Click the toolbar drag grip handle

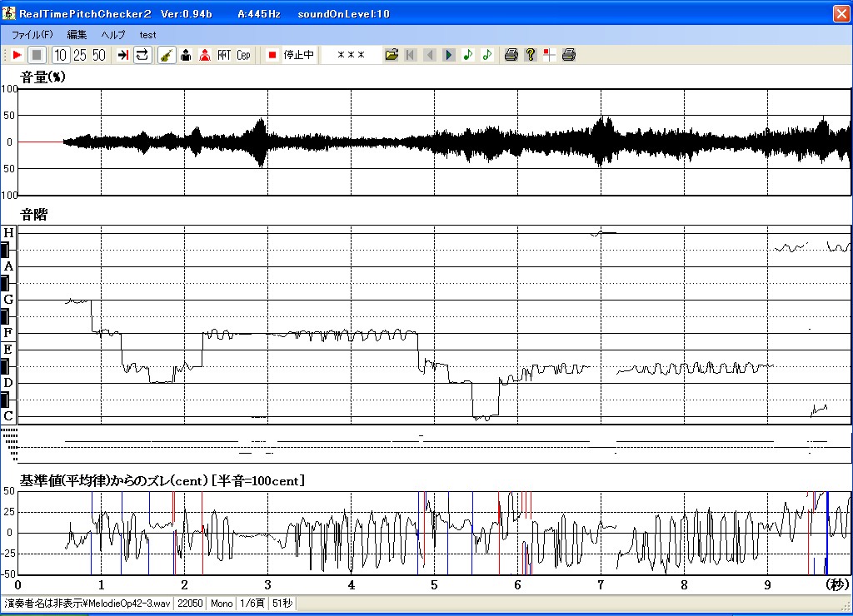point(5,55)
